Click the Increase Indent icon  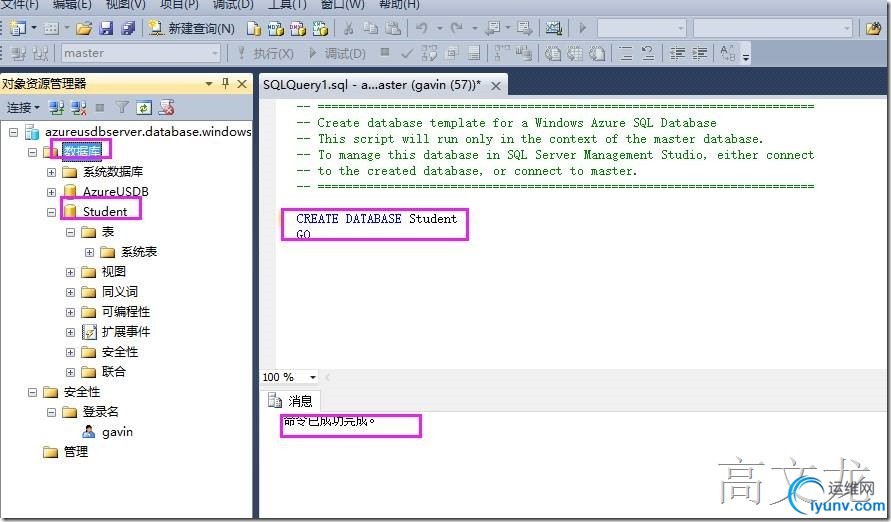(700, 53)
